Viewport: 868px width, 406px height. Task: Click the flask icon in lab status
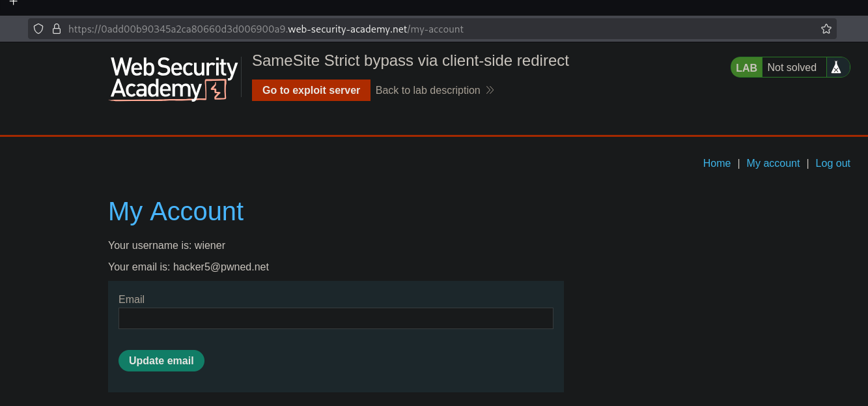(837, 67)
